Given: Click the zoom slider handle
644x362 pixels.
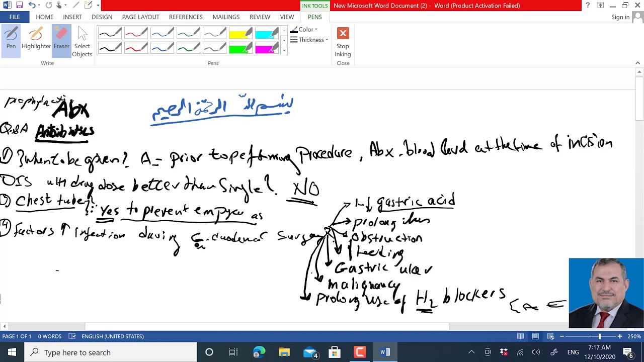Looking at the screenshot, I should [x=599, y=336].
